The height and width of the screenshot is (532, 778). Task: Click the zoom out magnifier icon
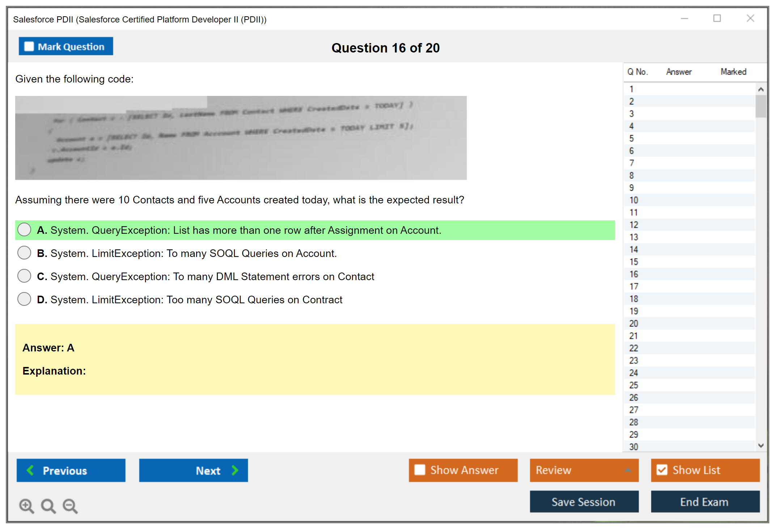(70, 506)
